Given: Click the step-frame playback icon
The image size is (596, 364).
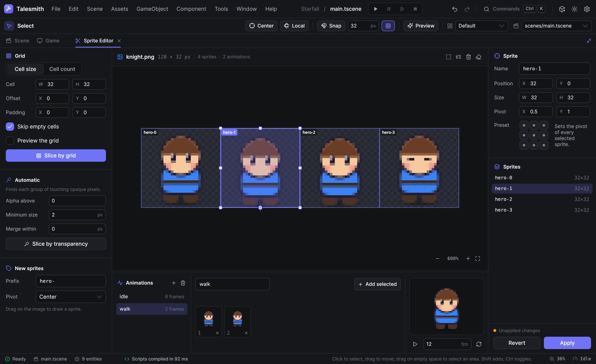Looking at the screenshot, I should click(402, 9).
